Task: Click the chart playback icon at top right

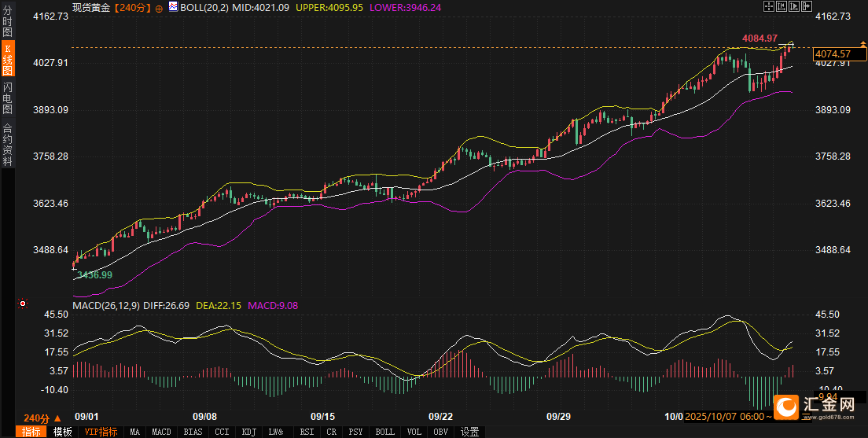Action: pos(793,6)
